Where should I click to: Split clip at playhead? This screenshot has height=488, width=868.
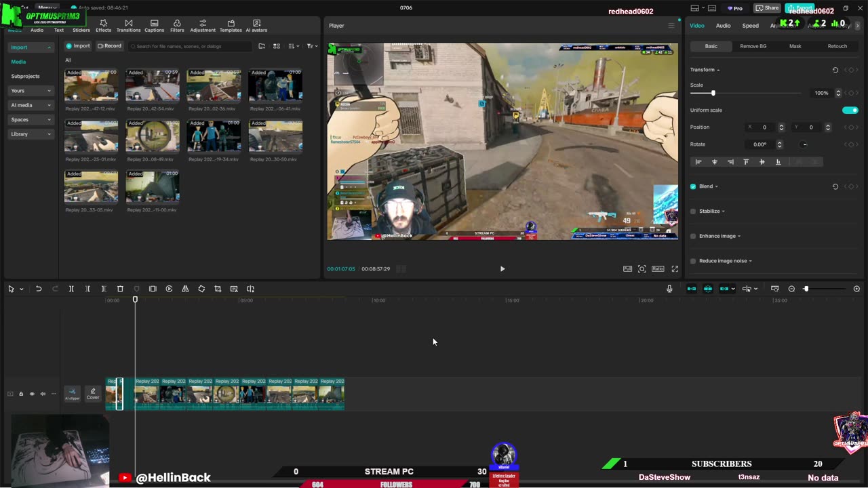71,289
